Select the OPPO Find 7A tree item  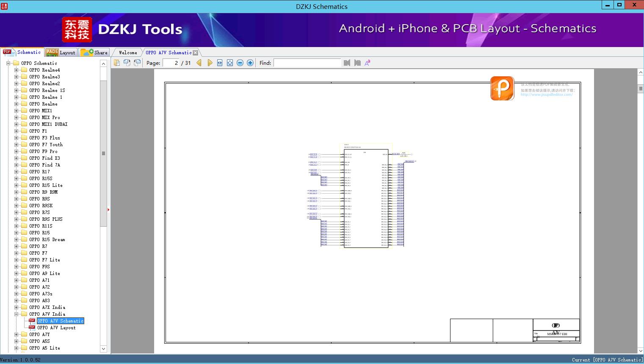point(44,165)
